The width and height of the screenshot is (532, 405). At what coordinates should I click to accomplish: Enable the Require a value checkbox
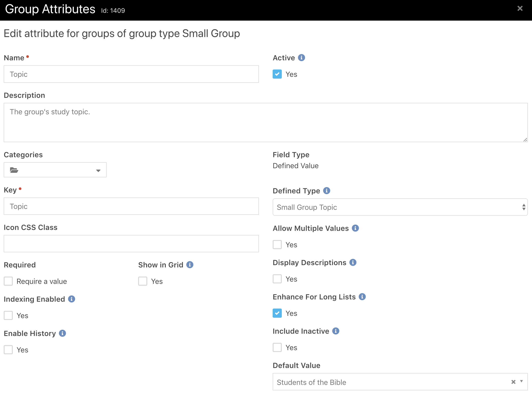coord(8,281)
